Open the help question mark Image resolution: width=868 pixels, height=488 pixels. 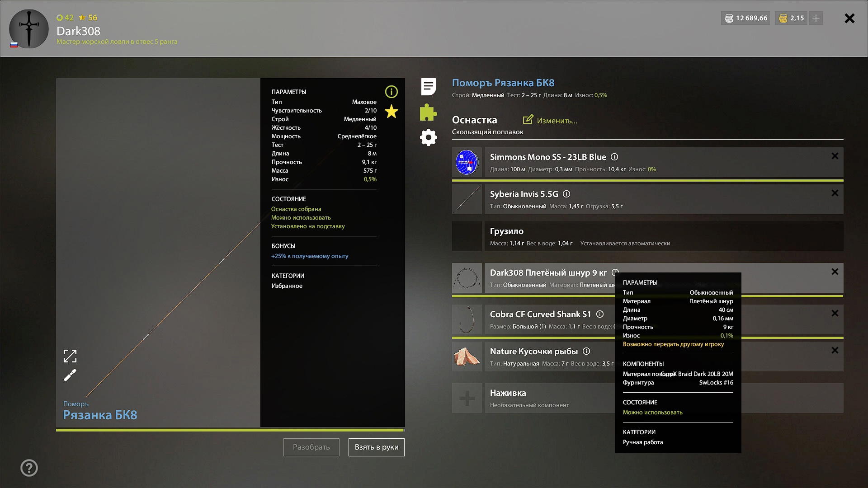29,468
